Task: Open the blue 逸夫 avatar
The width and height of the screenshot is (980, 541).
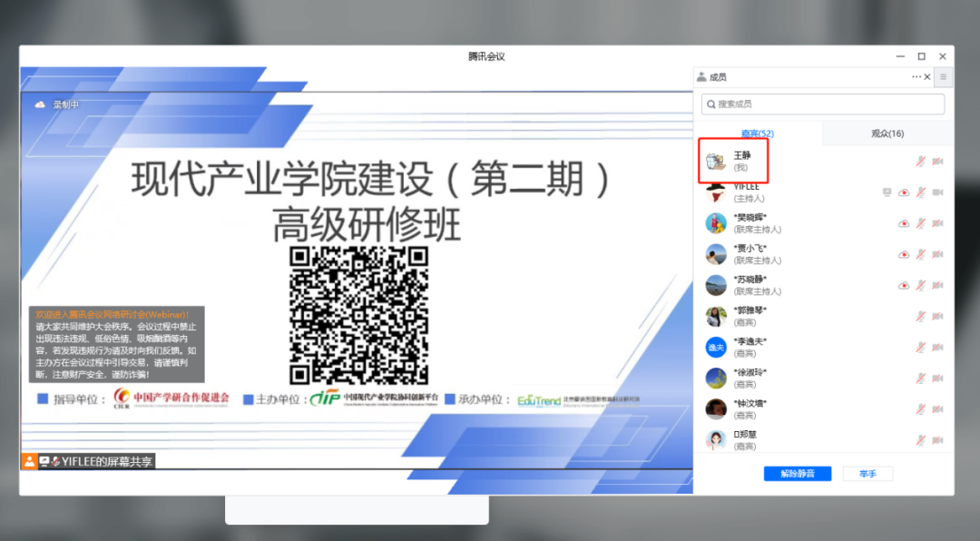Action: [x=716, y=347]
